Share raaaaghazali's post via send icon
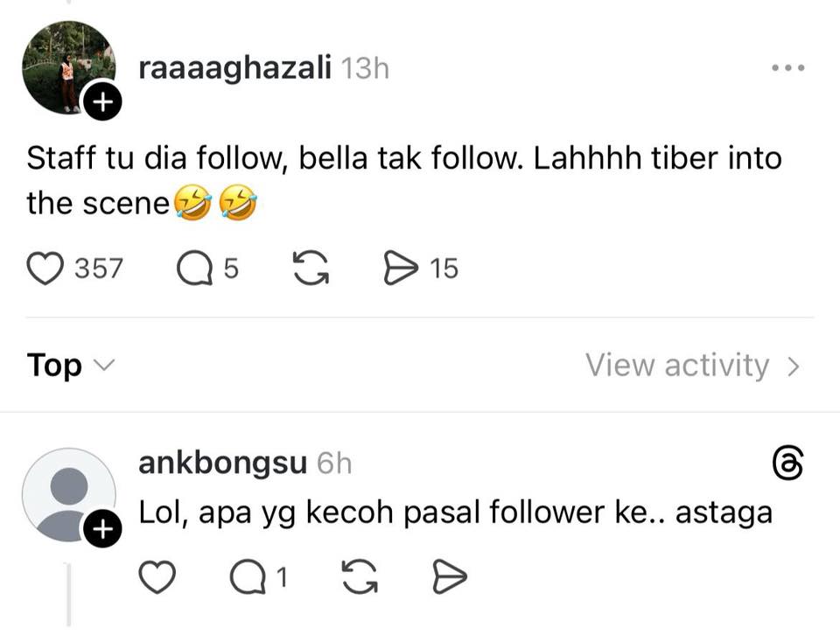 point(402,269)
